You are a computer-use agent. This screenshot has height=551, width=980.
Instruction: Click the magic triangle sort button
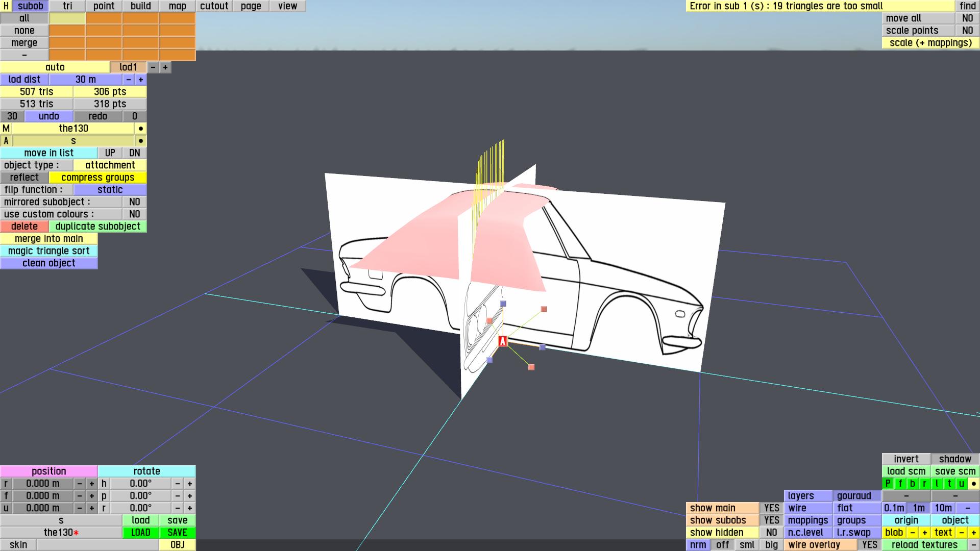[48, 251]
